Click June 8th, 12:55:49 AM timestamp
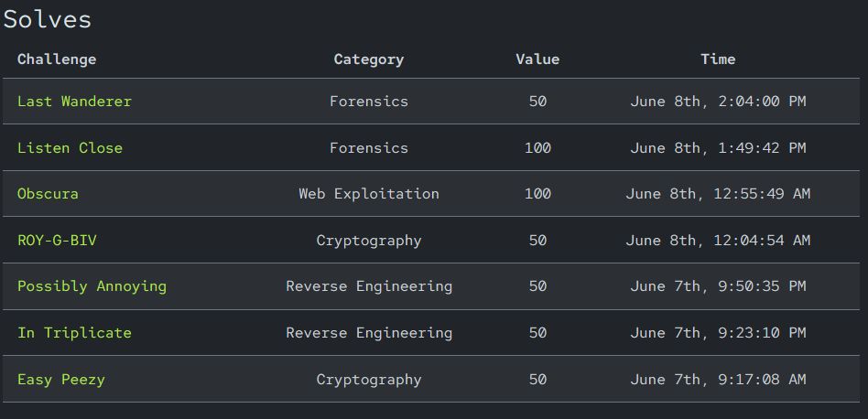 tap(718, 194)
